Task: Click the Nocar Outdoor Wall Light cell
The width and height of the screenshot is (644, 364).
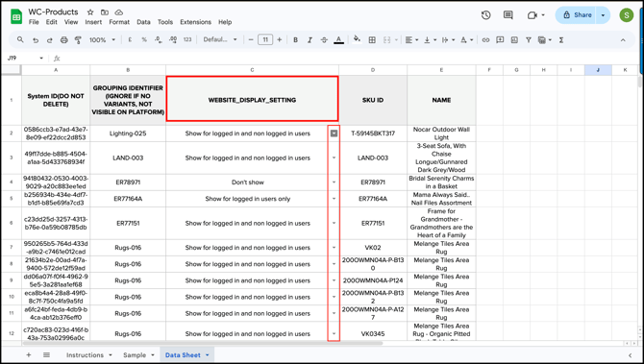Action: 441,133
